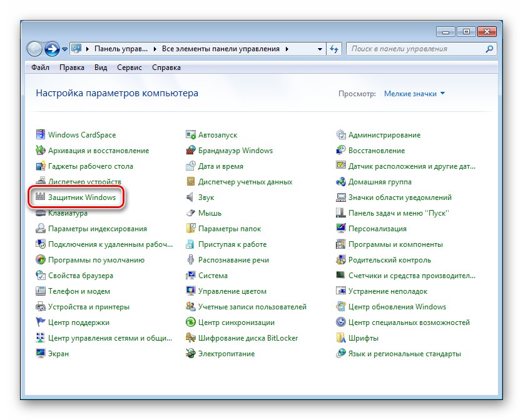
Task: Click the Back navigation arrow button
Action: tap(34, 49)
